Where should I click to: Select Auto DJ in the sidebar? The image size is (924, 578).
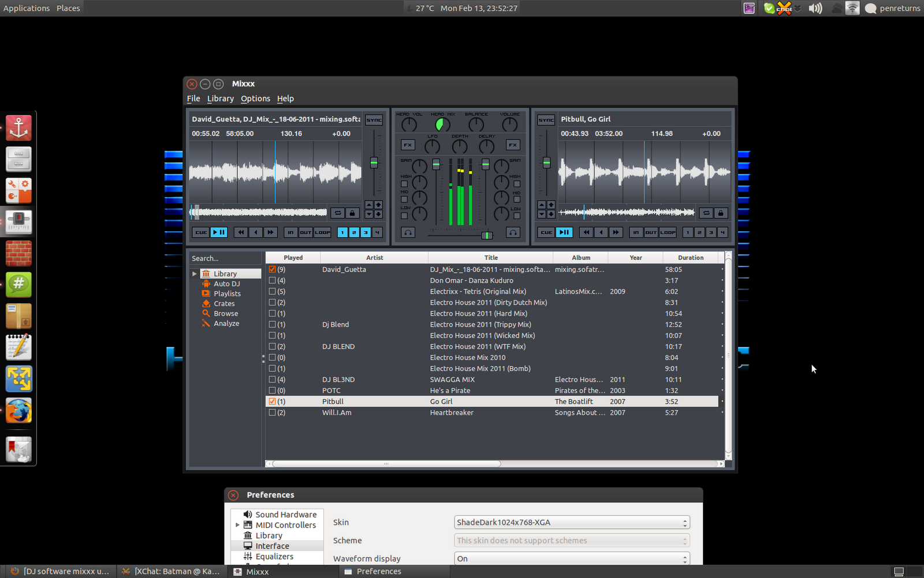[226, 283]
